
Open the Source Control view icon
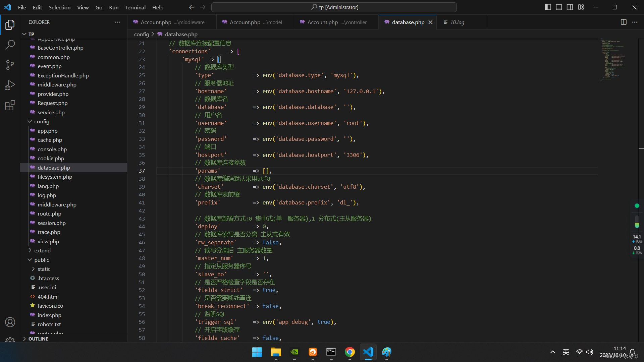tap(10, 65)
